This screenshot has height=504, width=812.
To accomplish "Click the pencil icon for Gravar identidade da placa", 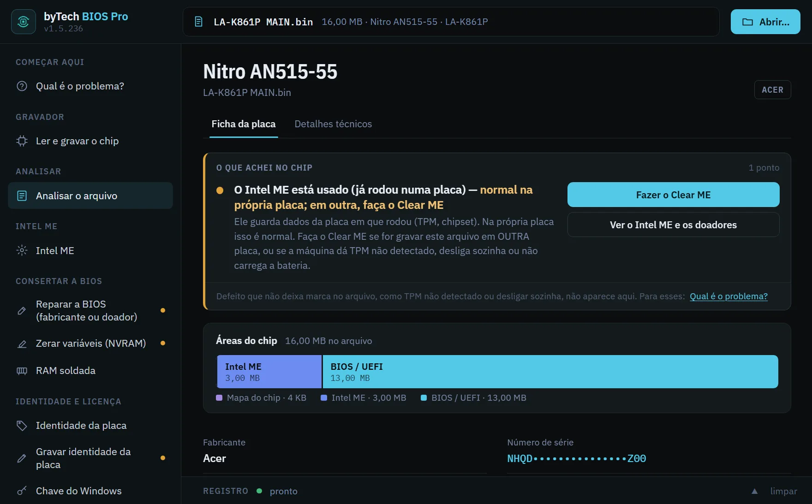I will point(22,458).
